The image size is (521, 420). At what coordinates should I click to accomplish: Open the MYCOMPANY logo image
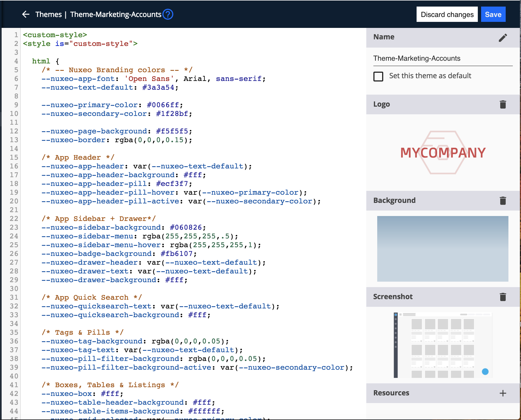pyautogui.click(x=443, y=152)
